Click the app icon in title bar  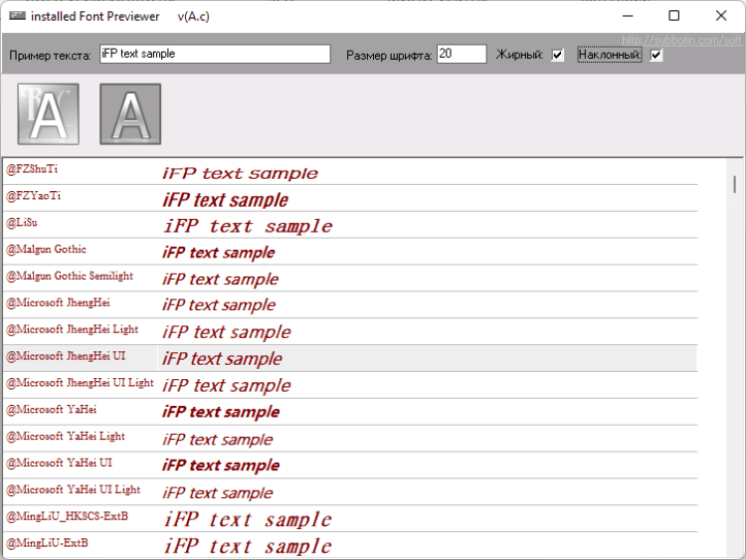click(x=17, y=16)
